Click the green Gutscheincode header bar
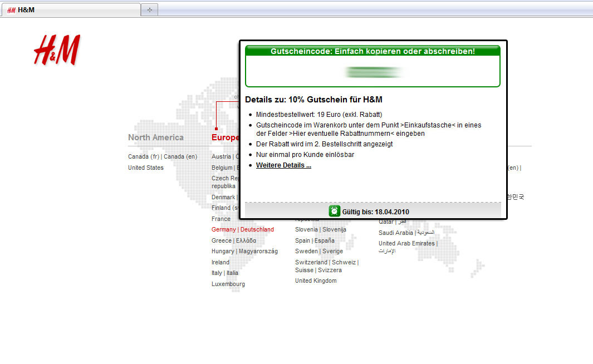 pos(373,51)
